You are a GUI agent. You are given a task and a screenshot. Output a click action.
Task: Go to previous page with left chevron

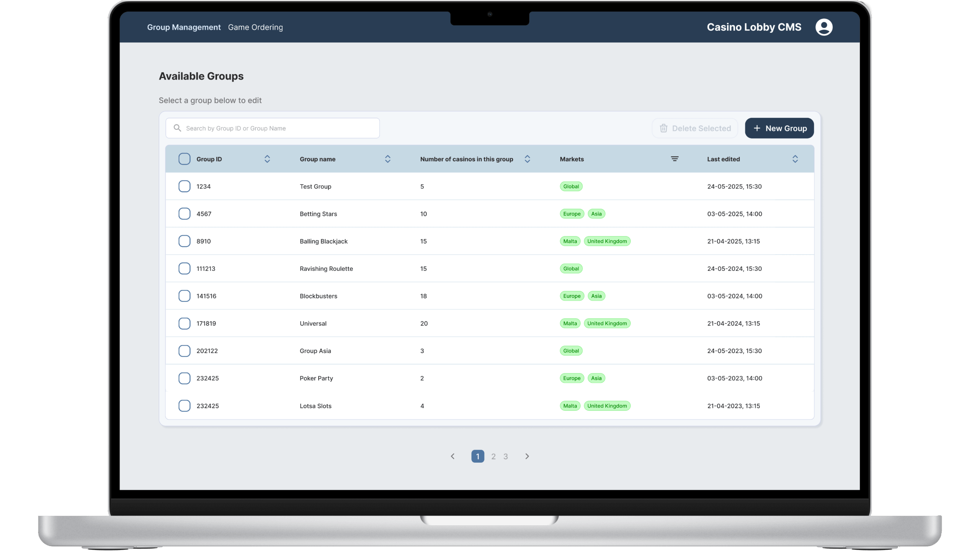point(453,456)
